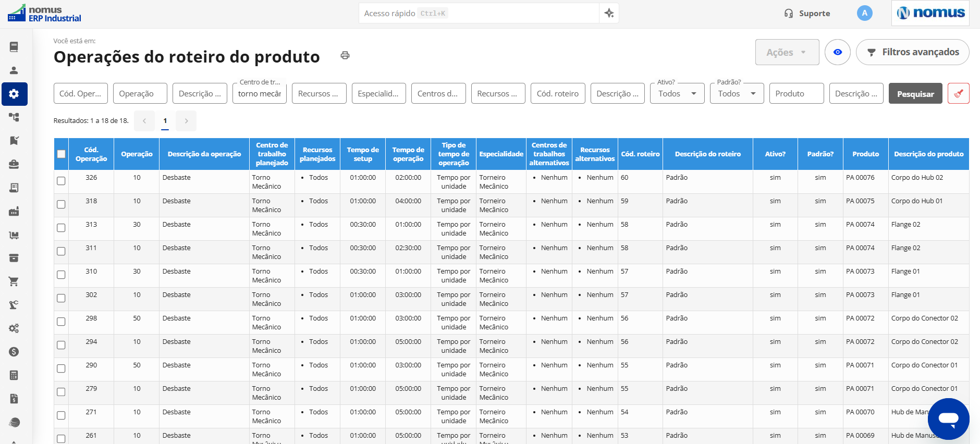
Task: Click the printer icon beside page title
Action: point(345,55)
